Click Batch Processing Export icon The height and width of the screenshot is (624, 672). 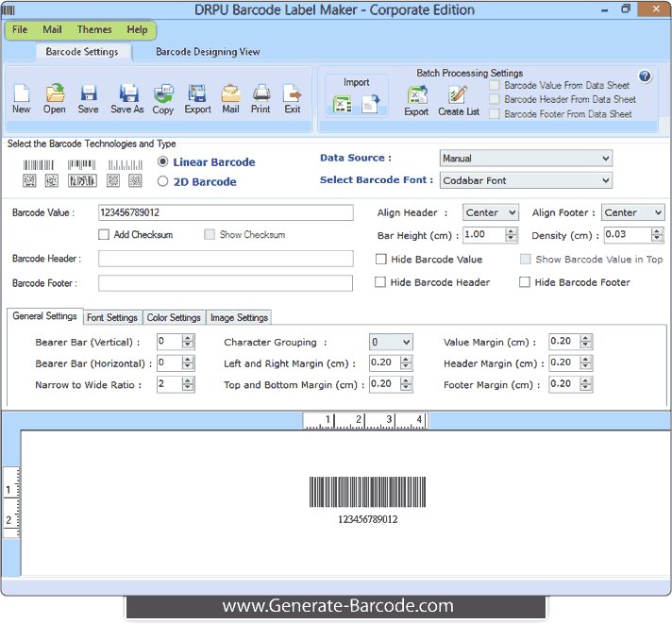click(417, 94)
